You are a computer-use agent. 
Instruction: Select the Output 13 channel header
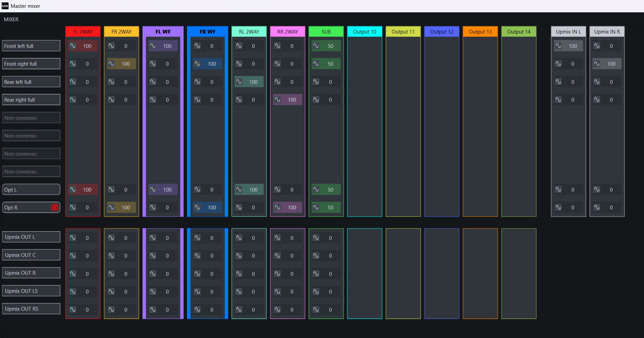[480, 31]
